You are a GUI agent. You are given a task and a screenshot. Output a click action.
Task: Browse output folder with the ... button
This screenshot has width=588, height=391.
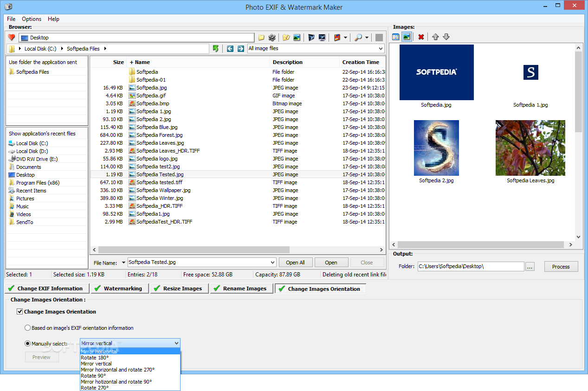[x=530, y=267]
